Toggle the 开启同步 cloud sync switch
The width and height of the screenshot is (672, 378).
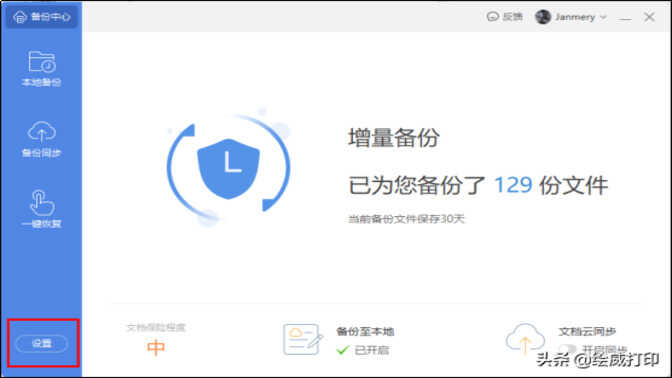click(567, 349)
